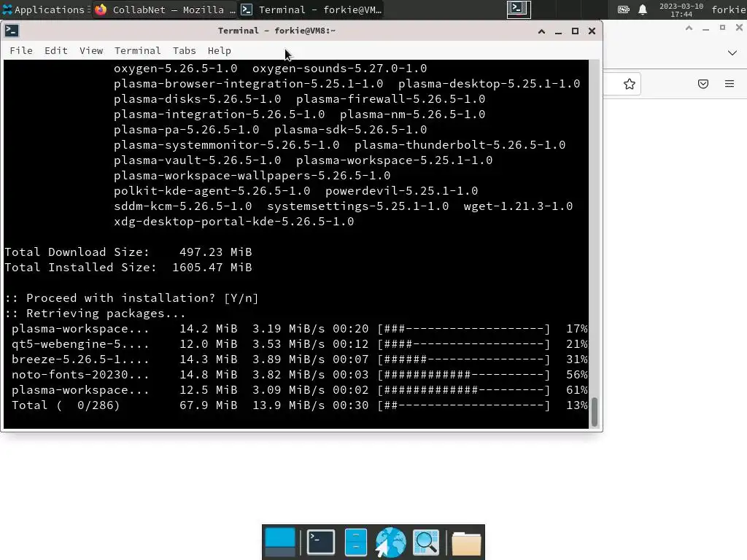The height and width of the screenshot is (560, 747).
Task: Maximize the Firefox window
Action: (722, 28)
